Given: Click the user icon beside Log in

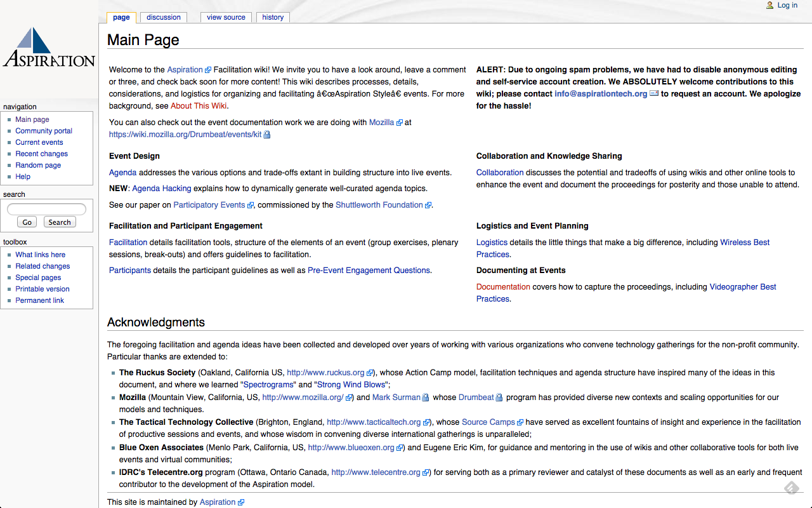Looking at the screenshot, I should click(x=770, y=5).
